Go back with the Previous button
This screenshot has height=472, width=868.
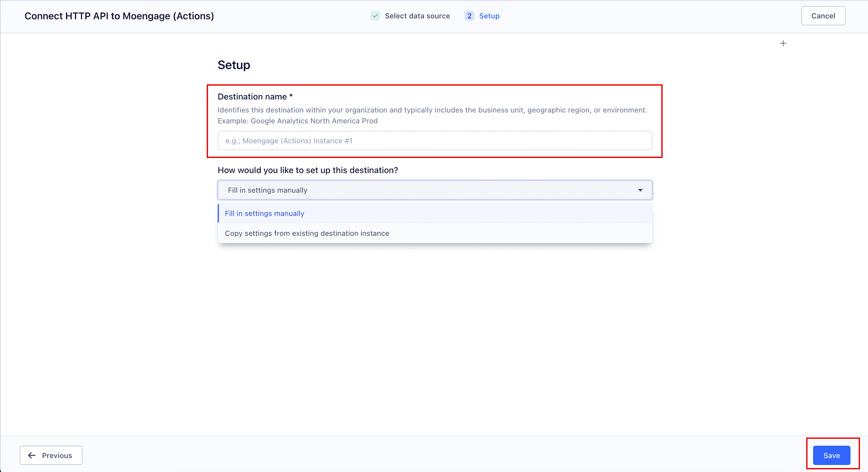(51, 455)
